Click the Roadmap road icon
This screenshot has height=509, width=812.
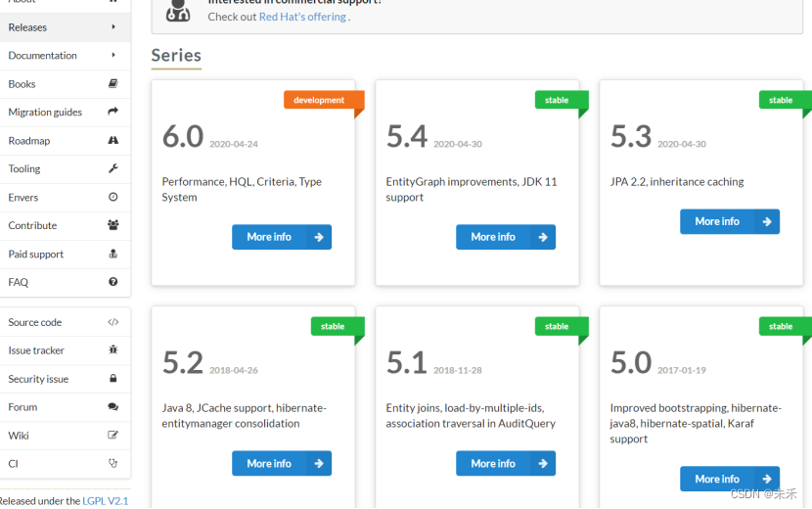point(113,140)
